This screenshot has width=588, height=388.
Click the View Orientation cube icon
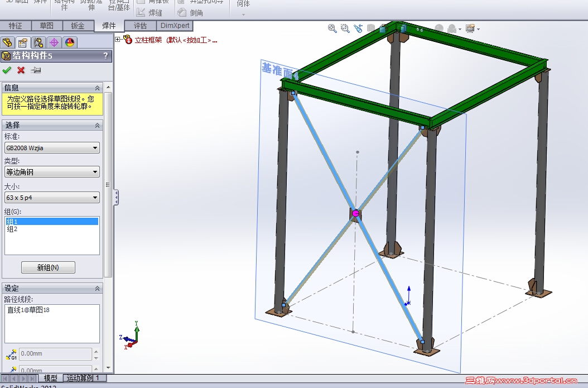(383, 28)
